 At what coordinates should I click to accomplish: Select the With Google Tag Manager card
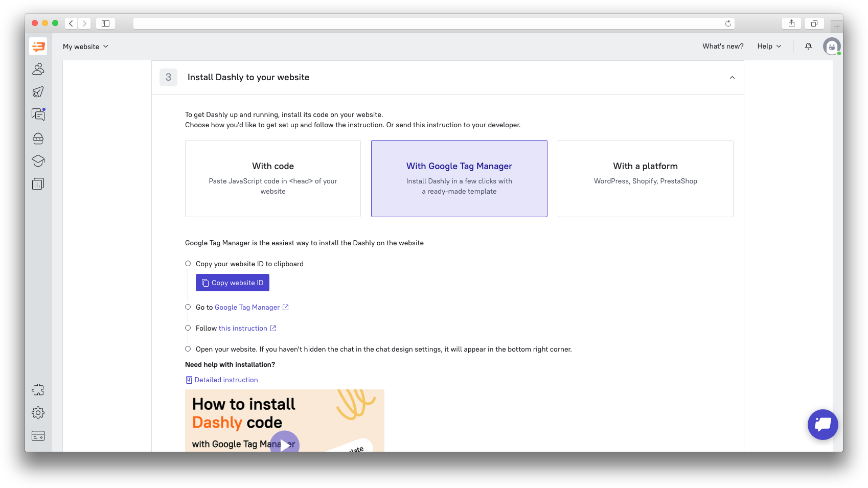[x=459, y=179]
